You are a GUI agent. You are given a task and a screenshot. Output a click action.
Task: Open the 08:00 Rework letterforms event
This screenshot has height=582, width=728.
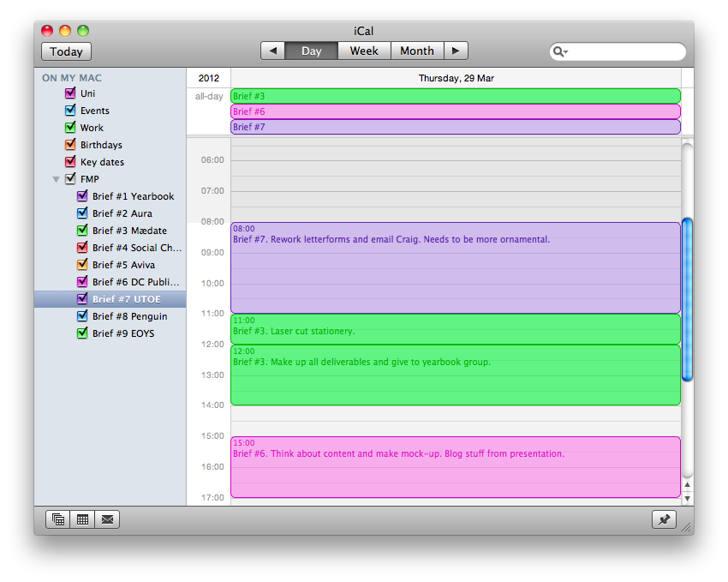456,267
